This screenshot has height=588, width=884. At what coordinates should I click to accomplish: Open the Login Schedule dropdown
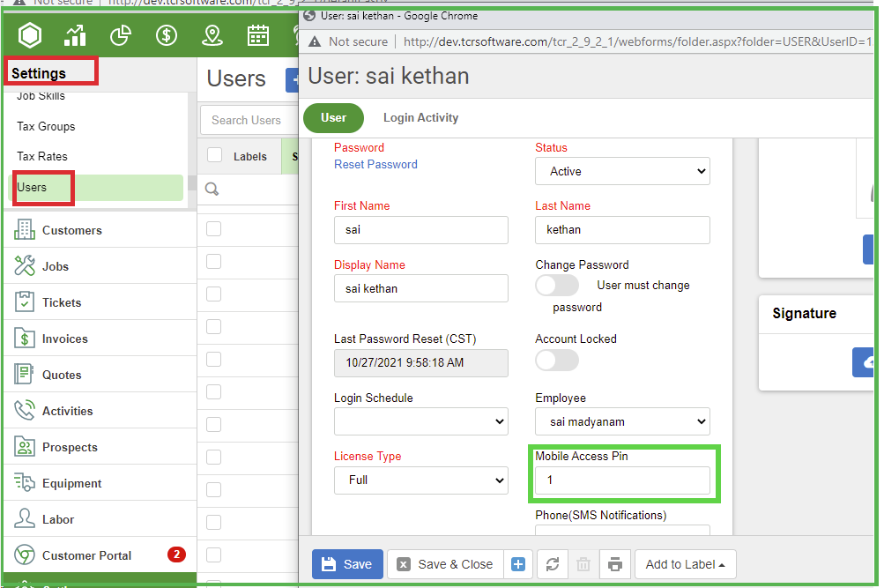click(421, 421)
